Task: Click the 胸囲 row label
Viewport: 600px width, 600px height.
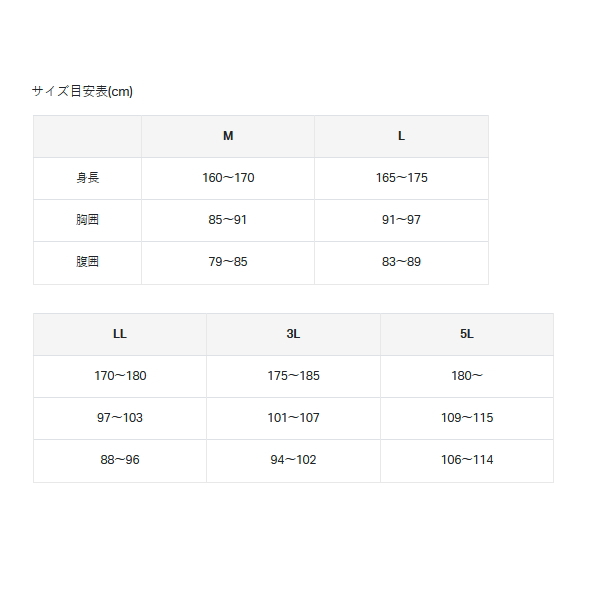Action: (88, 220)
